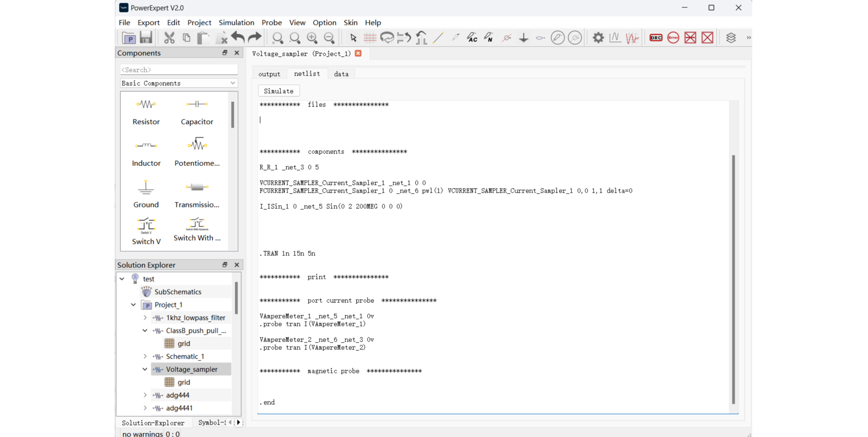Viewport: 868px width, 437px height.
Task: Expand the Schematic_1 node
Action: (145, 356)
